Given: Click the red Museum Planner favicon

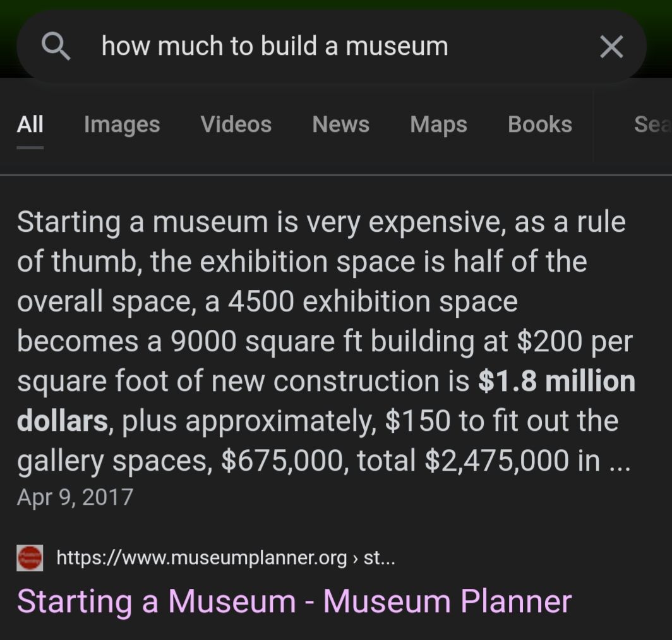Looking at the screenshot, I should pos(30,558).
